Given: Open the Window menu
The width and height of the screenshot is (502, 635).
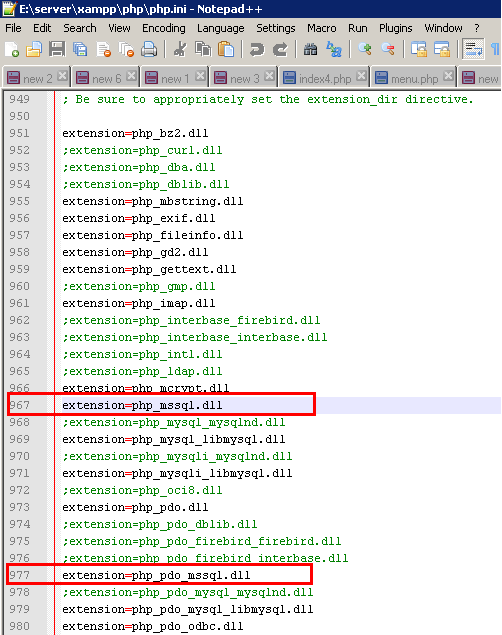Looking at the screenshot, I should tap(443, 28).
